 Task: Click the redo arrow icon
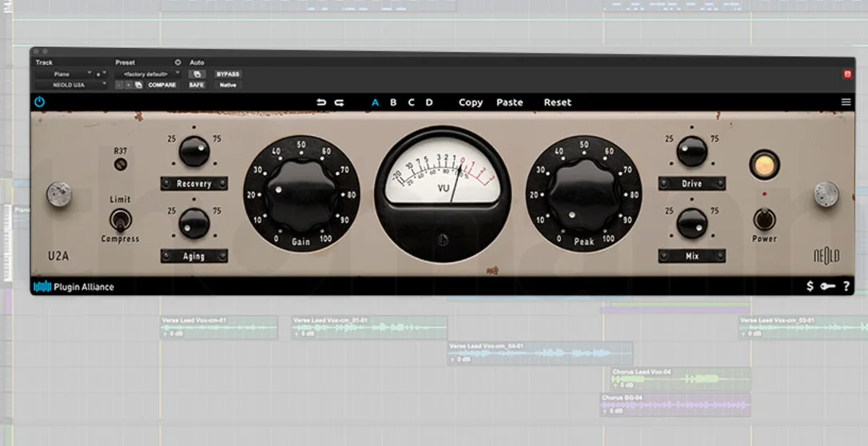pyautogui.click(x=340, y=102)
